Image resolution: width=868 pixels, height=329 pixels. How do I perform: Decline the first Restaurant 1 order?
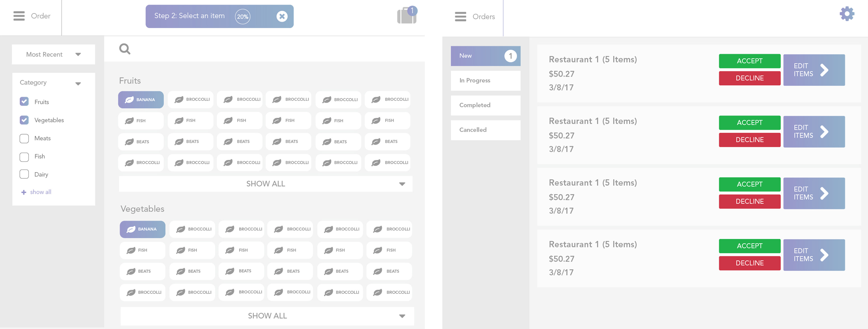click(749, 78)
